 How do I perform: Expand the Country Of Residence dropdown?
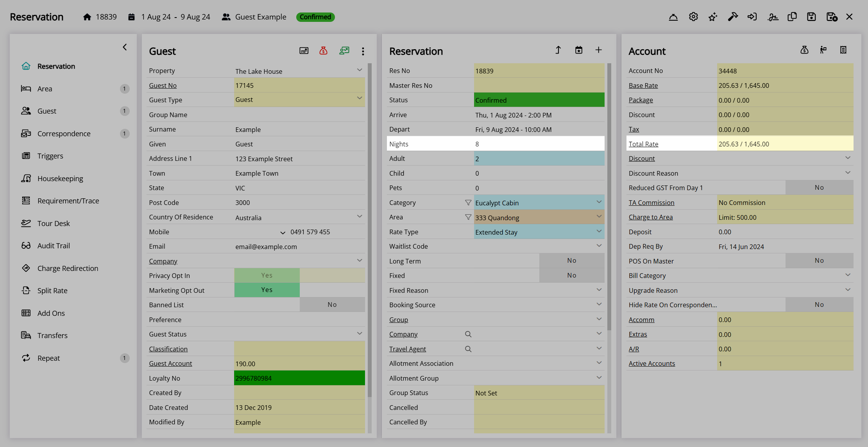[360, 217]
